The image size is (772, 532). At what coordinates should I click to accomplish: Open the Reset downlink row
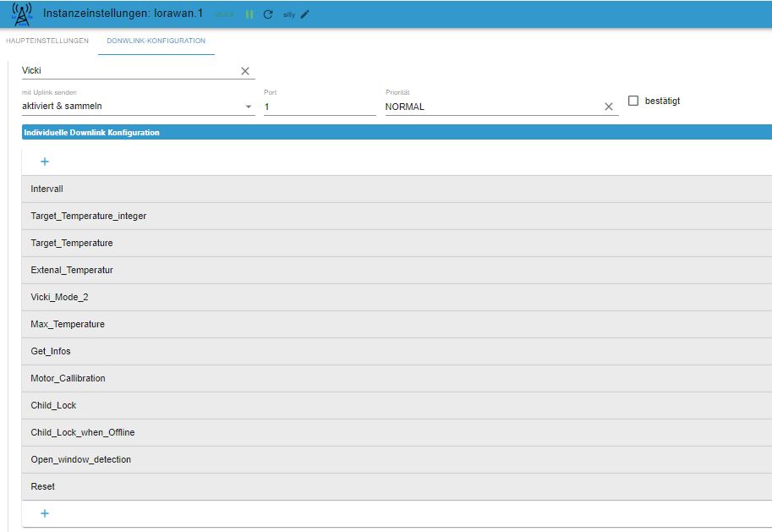(x=397, y=486)
